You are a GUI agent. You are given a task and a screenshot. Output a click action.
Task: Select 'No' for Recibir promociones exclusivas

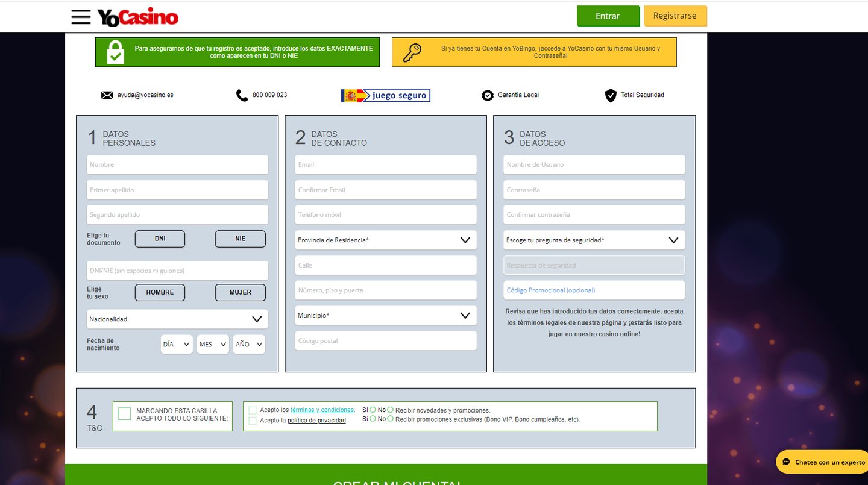coord(391,419)
